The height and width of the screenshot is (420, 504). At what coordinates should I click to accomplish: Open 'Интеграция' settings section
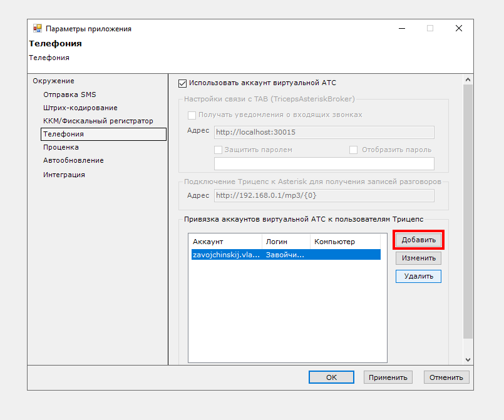click(64, 175)
